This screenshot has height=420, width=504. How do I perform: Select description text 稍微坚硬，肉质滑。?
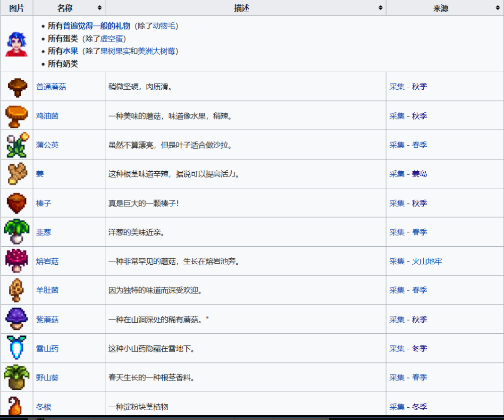pos(140,87)
